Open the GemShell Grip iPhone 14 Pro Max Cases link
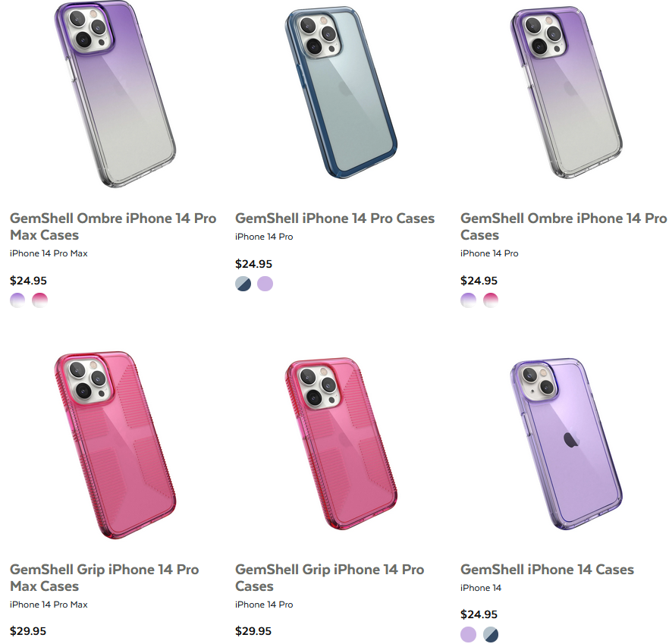This screenshot has height=644, width=669. tap(103, 577)
